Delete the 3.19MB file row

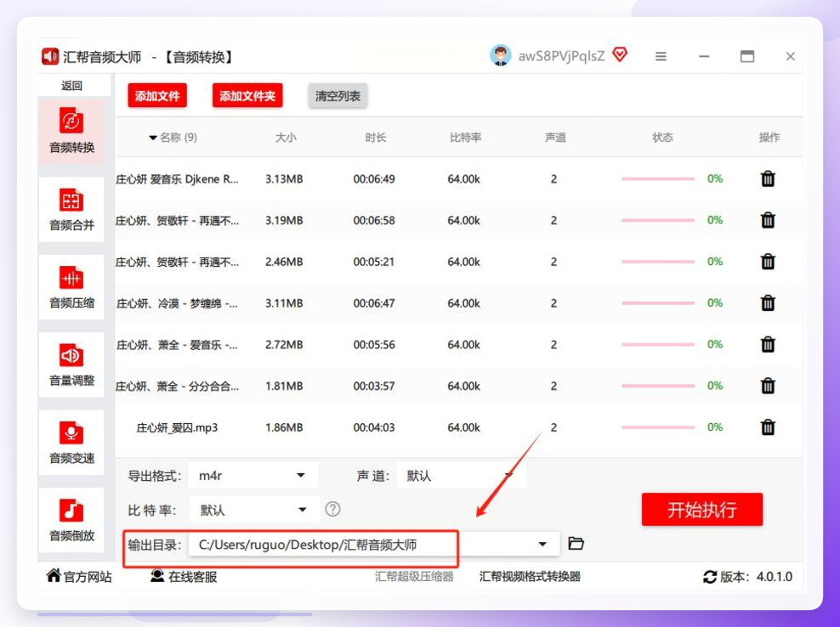(x=768, y=220)
